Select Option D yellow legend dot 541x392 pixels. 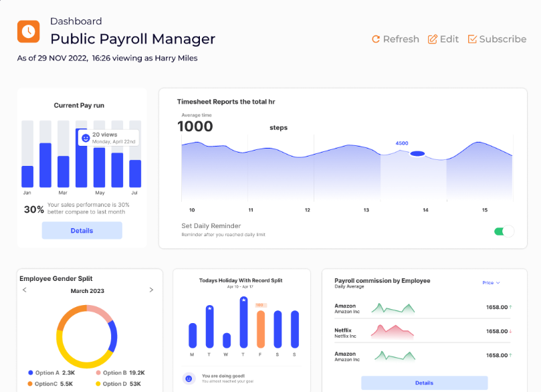pos(98,384)
